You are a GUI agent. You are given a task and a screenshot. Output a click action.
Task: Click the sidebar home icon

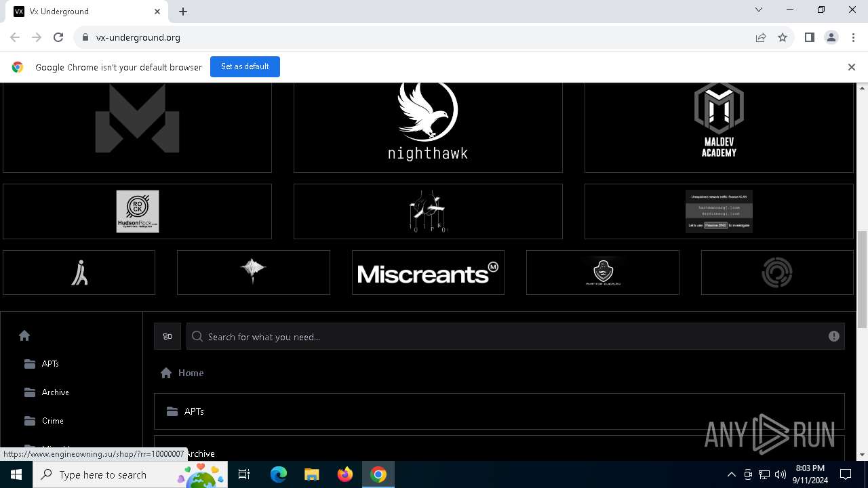(24, 335)
